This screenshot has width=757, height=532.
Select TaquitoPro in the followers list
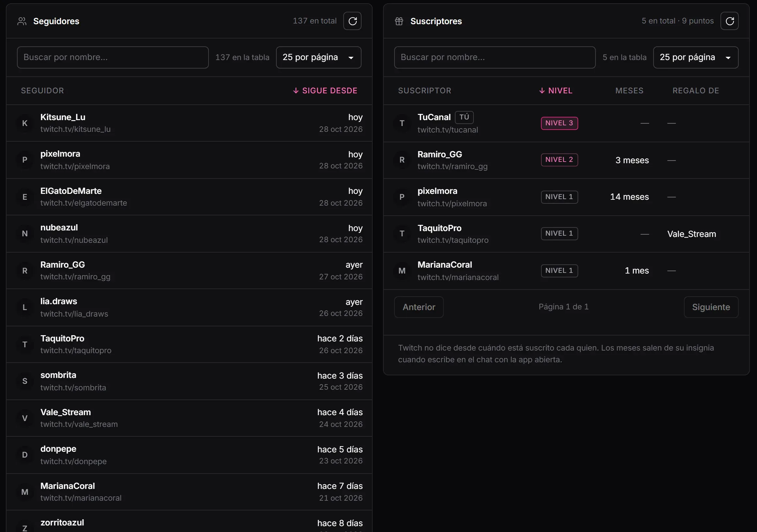coord(62,338)
